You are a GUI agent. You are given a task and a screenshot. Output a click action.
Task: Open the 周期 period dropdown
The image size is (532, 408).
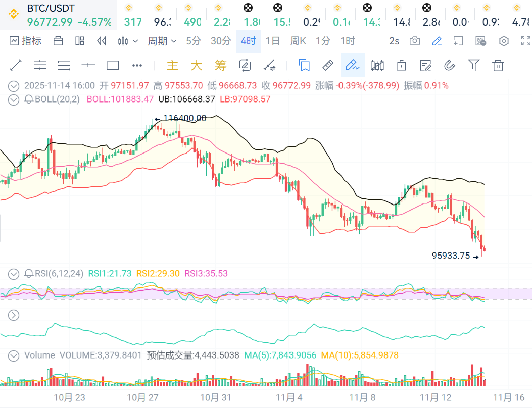tap(162, 41)
